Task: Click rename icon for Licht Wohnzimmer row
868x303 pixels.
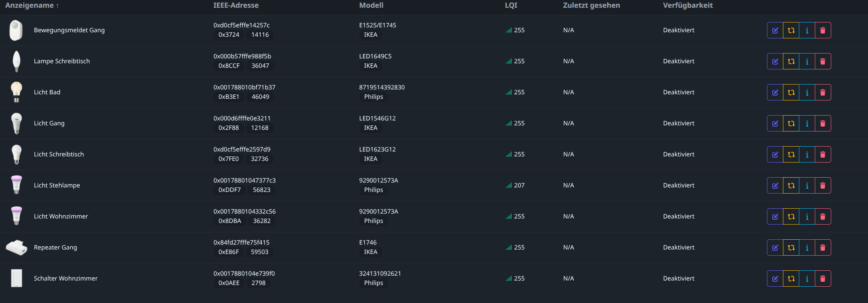Action: pos(775,216)
